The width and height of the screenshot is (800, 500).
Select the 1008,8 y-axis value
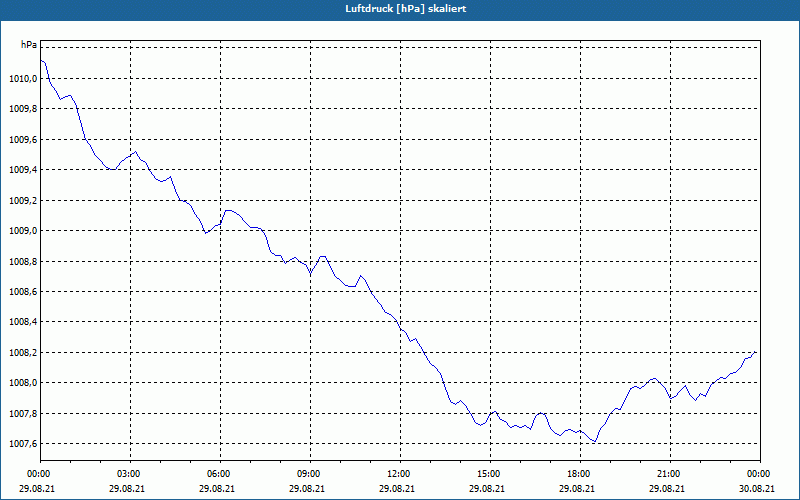coord(23,261)
